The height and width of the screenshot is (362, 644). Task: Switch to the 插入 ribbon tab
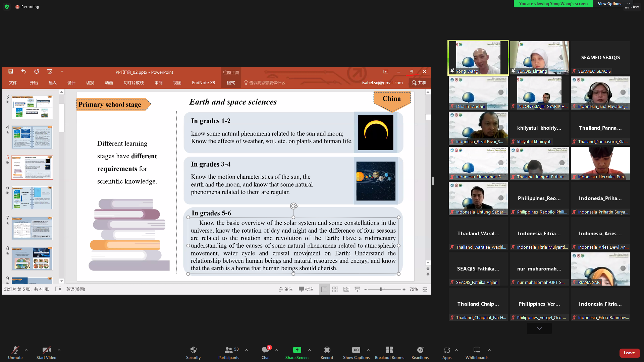(x=52, y=82)
